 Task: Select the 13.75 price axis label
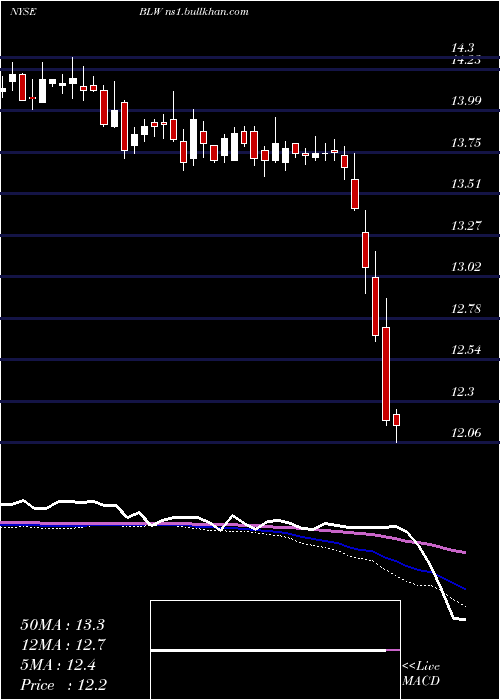(467, 143)
